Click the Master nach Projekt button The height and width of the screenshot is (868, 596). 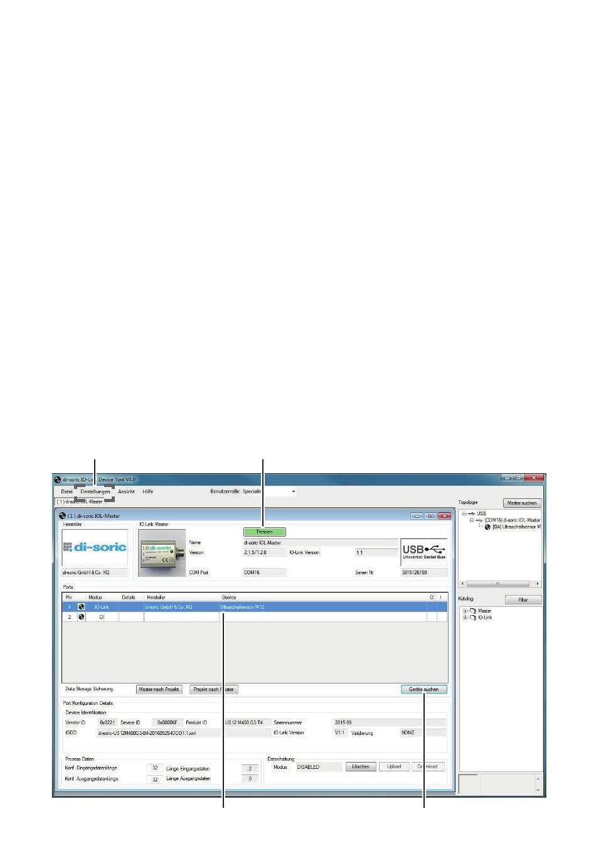pyautogui.click(x=159, y=689)
